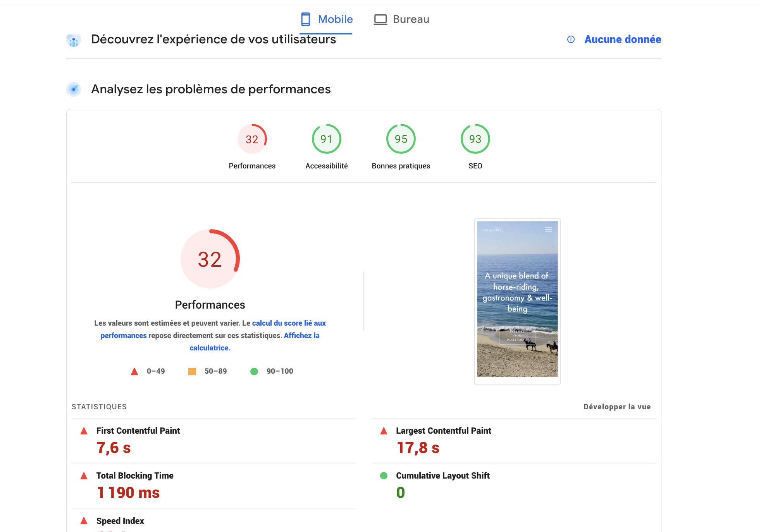The width and height of the screenshot is (761, 532).
Task: Click the Découvrez l'expérience de vos utilisateurs heading
Action: click(213, 39)
